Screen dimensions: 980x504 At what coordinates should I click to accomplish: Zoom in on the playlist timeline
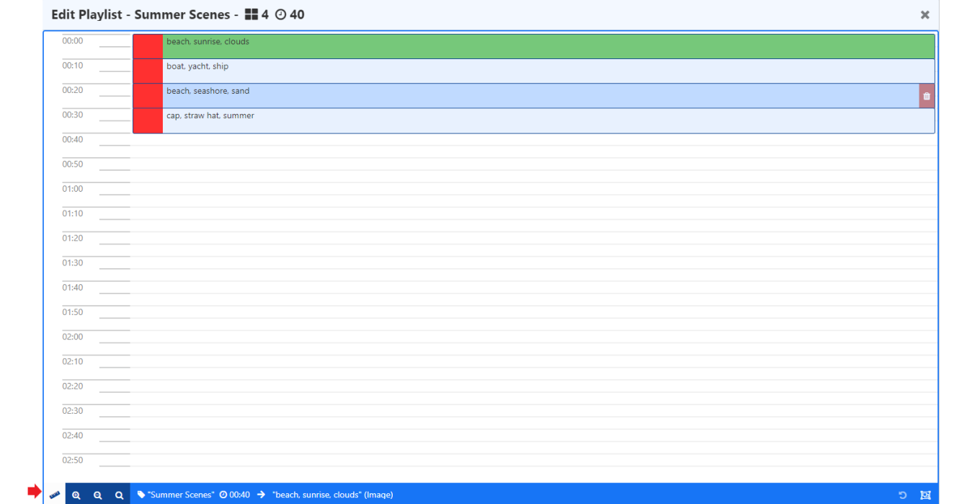point(76,495)
